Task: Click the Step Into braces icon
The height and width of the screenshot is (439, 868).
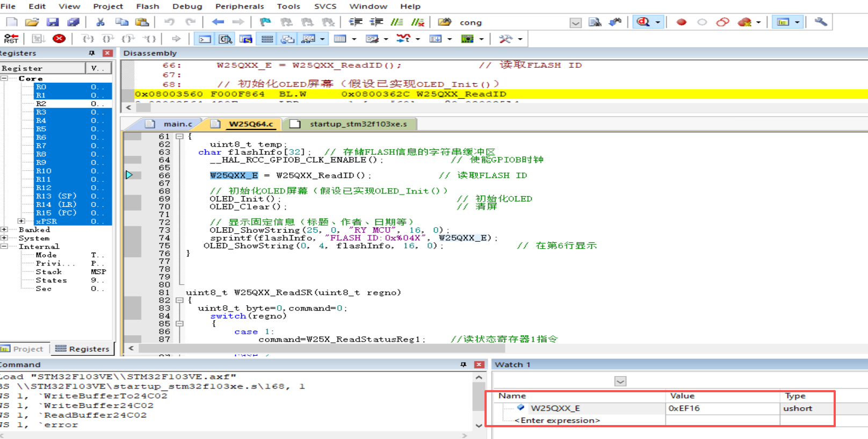Action: pos(88,39)
